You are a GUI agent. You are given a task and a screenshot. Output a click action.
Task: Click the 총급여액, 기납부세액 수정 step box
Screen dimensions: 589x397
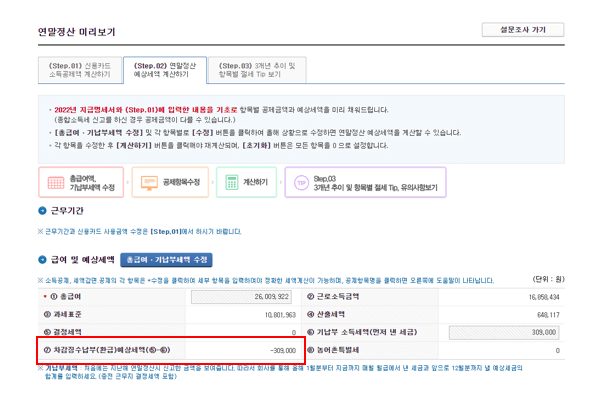tap(81, 183)
